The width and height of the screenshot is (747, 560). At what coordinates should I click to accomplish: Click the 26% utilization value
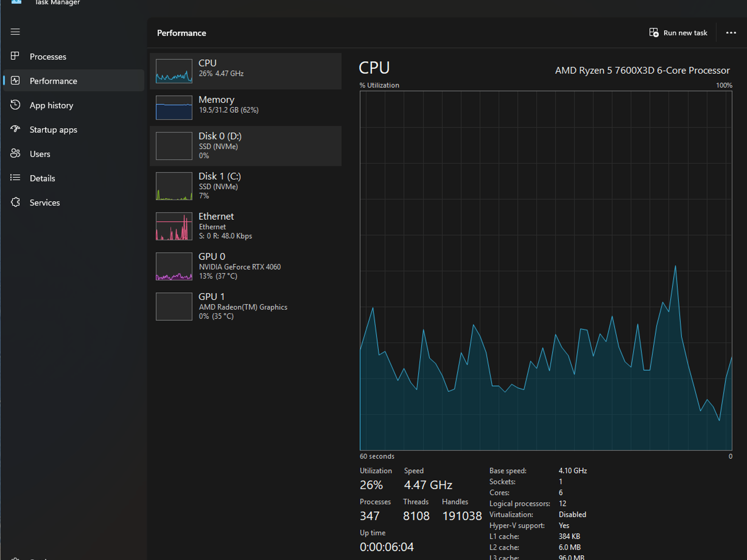point(371,485)
